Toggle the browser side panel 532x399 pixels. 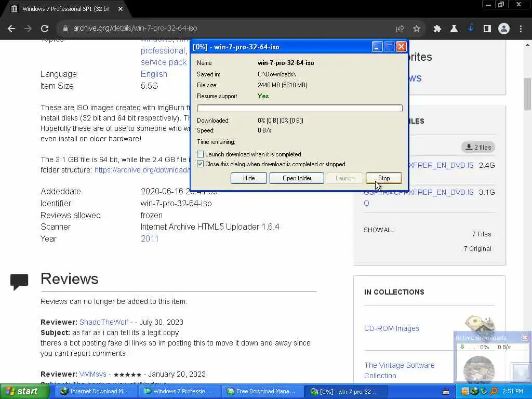coord(487,29)
